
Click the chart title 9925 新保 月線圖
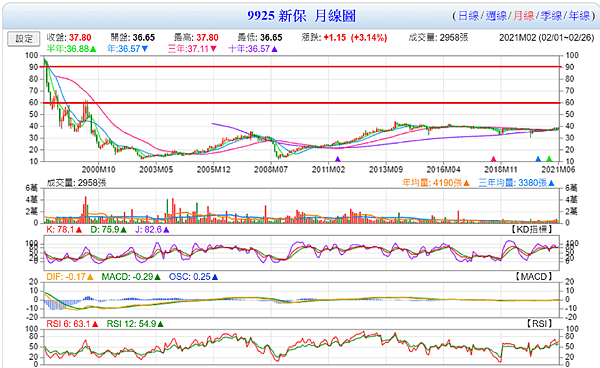302,16
